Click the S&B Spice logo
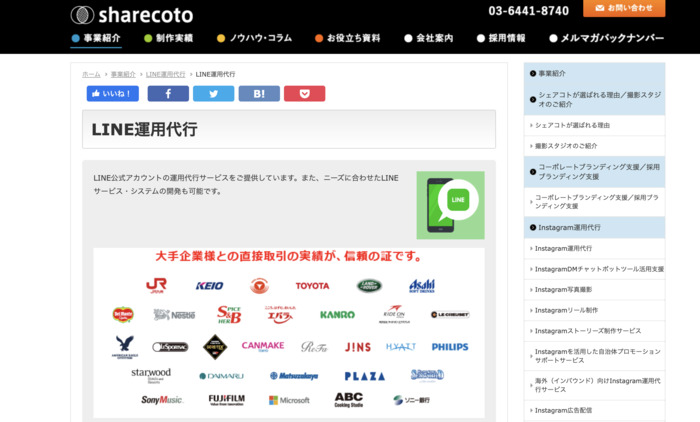This screenshot has height=422, width=700. [229, 314]
